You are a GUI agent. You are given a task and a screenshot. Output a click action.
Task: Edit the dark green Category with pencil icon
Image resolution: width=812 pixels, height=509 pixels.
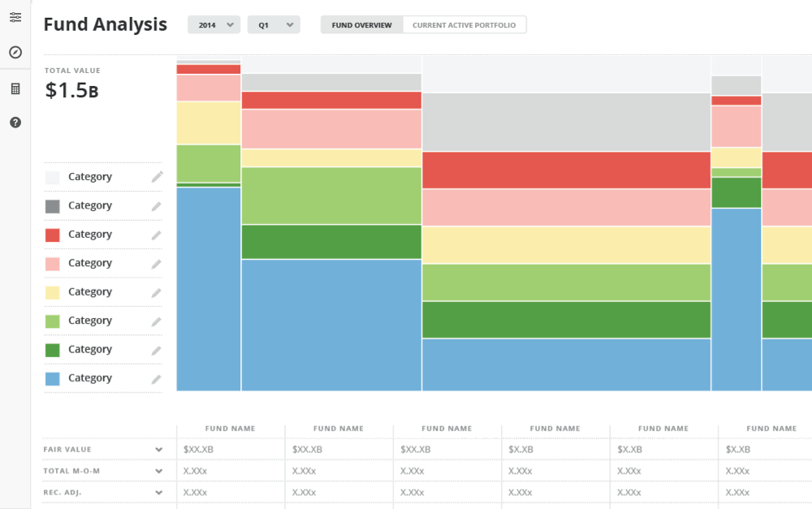pyautogui.click(x=157, y=350)
